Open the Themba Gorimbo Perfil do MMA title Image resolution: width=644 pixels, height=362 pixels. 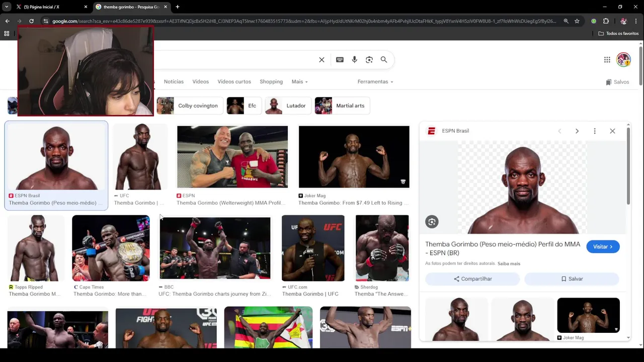(503, 248)
